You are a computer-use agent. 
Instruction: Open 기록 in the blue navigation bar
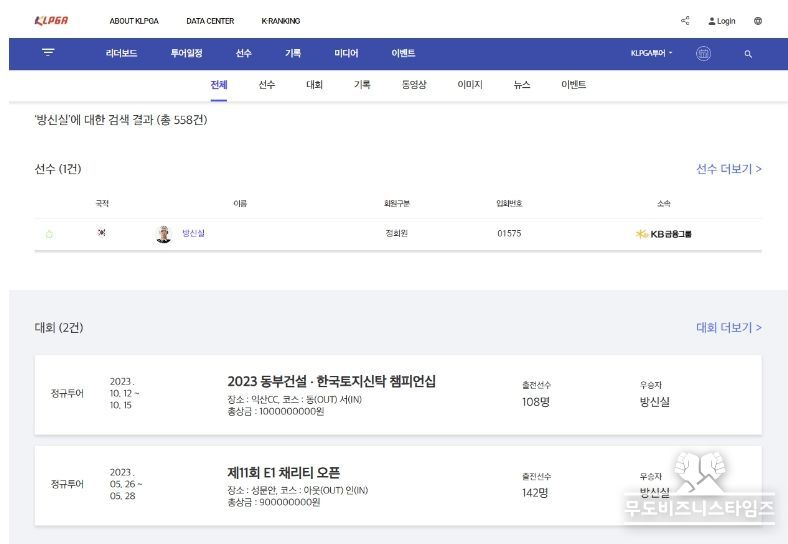tap(292, 53)
